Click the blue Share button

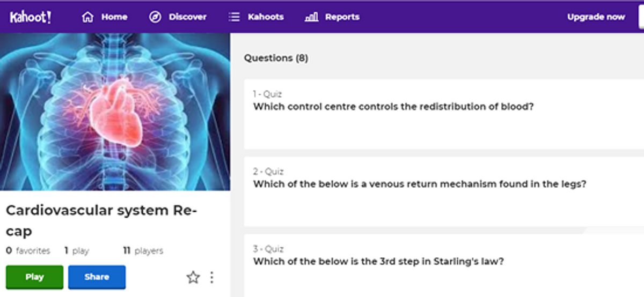97,277
